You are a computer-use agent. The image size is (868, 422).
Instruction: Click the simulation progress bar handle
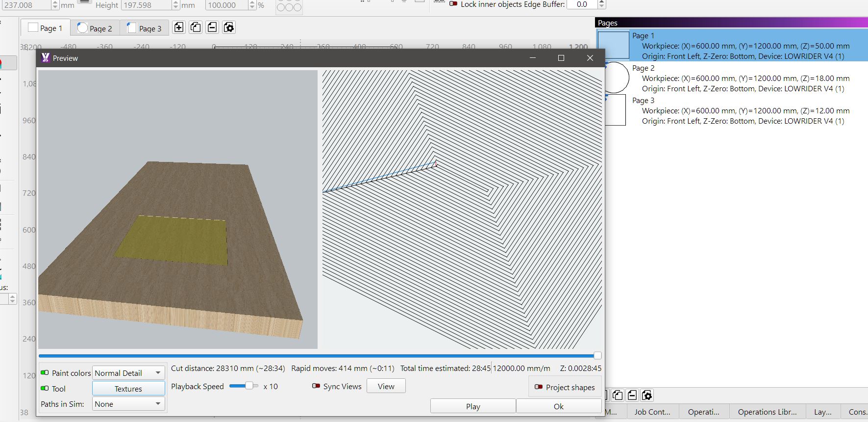[x=597, y=355]
